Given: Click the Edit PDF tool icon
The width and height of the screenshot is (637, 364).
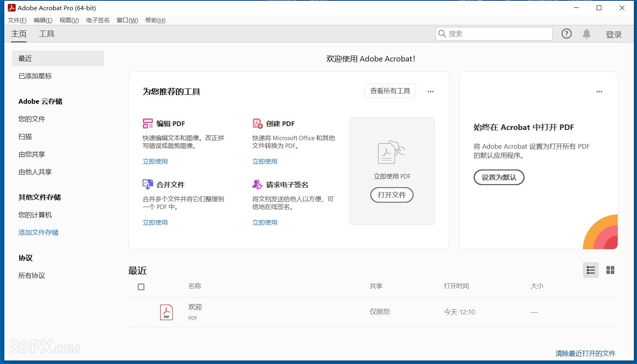Looking at the screenshot, I should [148, 124].
